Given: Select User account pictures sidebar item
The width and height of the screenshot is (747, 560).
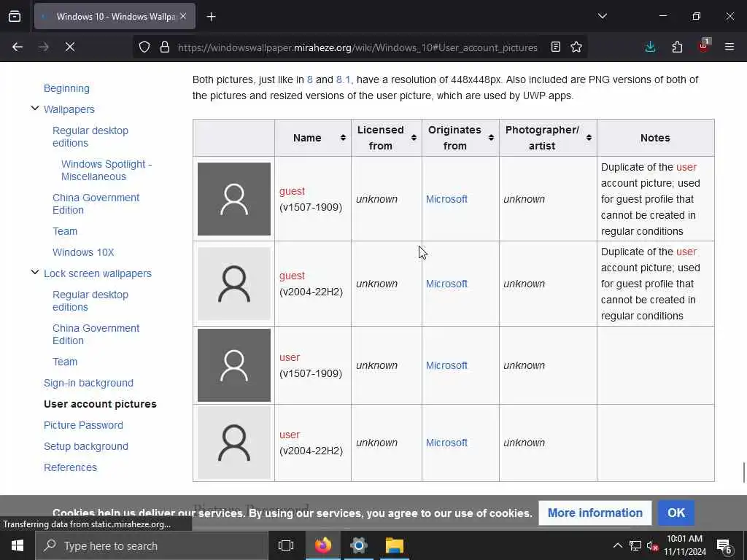Looking at the screenshot, I should [x=100, y=404].
